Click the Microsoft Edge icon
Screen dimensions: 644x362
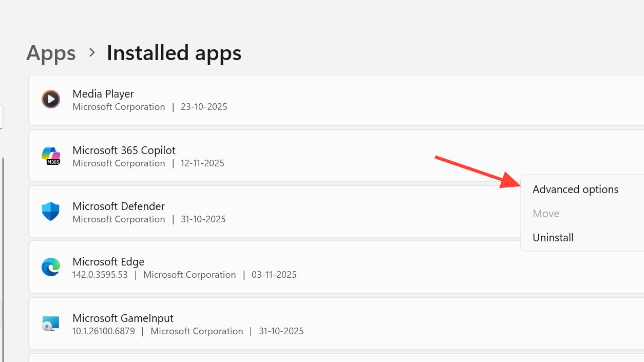[51, 267]
